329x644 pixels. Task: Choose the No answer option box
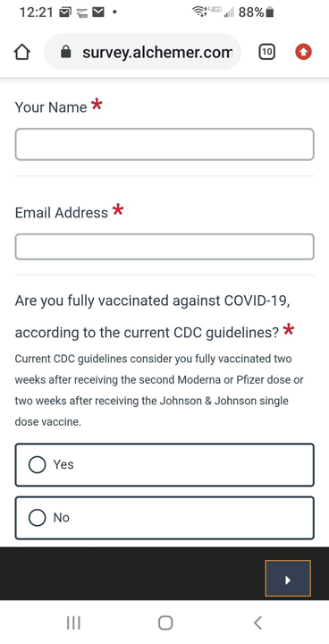[164, 518]
